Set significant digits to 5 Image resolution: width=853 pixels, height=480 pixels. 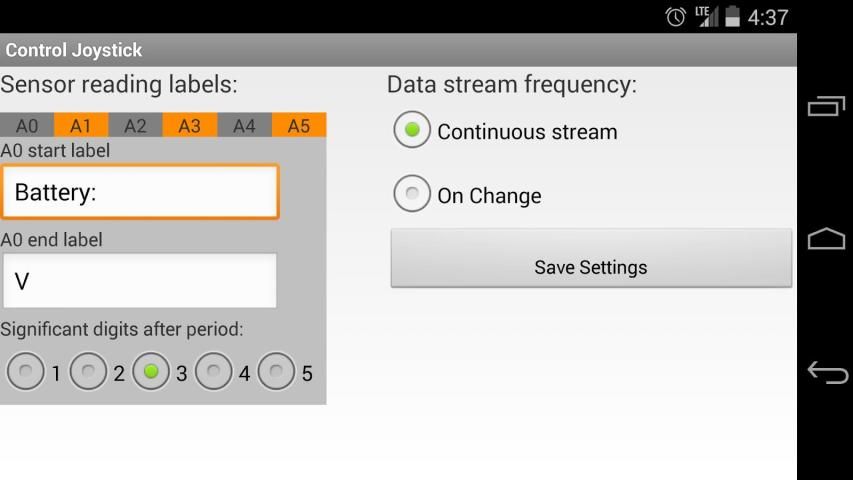point(276,372)
